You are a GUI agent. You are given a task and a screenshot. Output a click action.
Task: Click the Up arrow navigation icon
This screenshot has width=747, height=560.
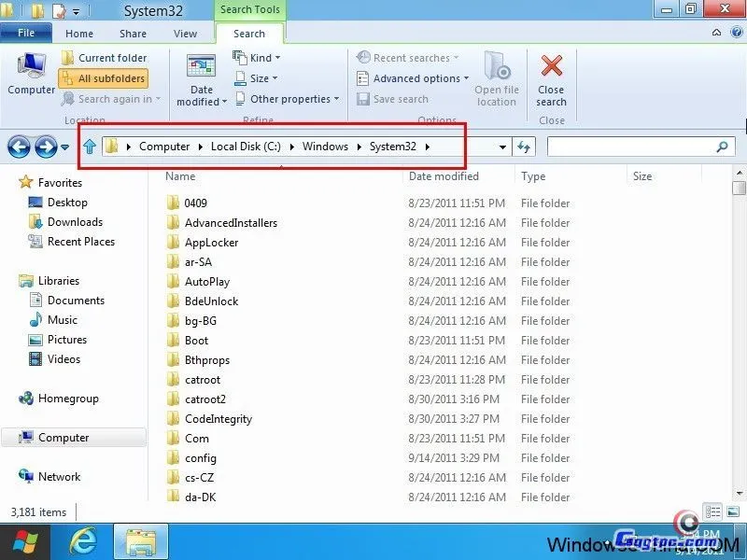(90, 147)
